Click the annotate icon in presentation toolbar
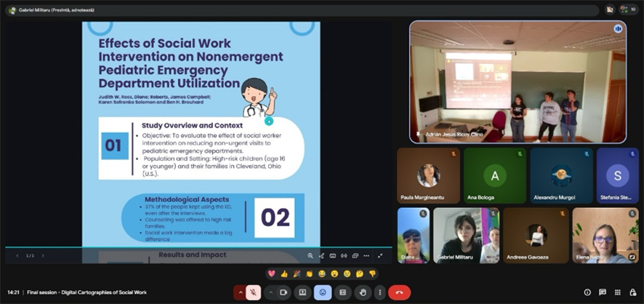The width and height of the screenshot is (644, 304). [x=321, y=255]
